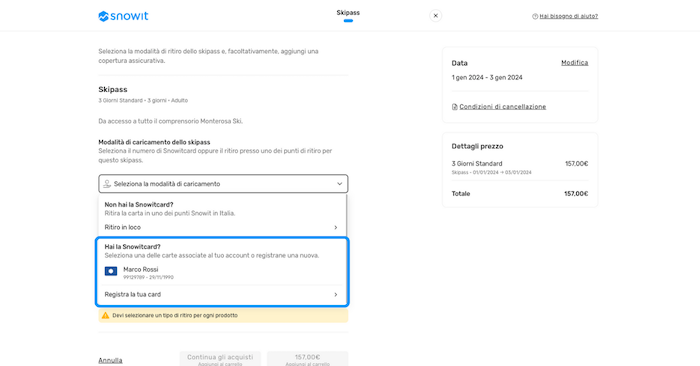Viewport: 700px width, 366px height.
Task: Click the blue Snowitcard icon for Marco Rossi
Action: (x=111, y=271)
